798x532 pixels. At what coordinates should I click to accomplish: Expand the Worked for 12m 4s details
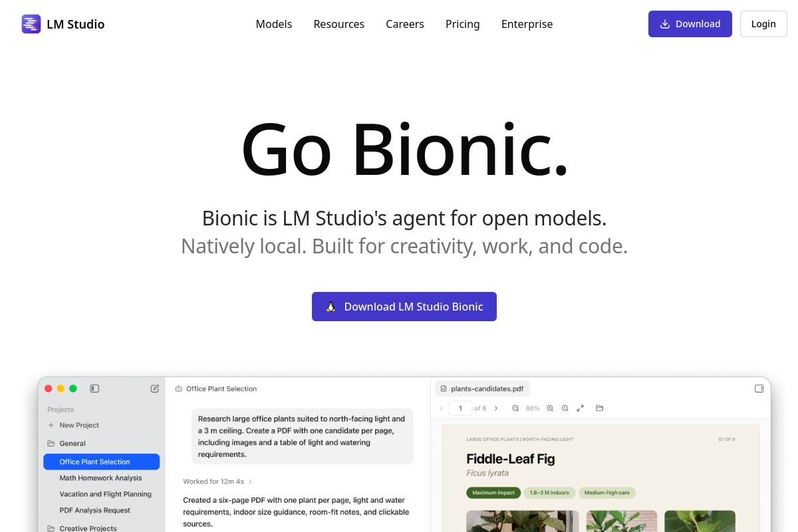click(x=217, y=481)
